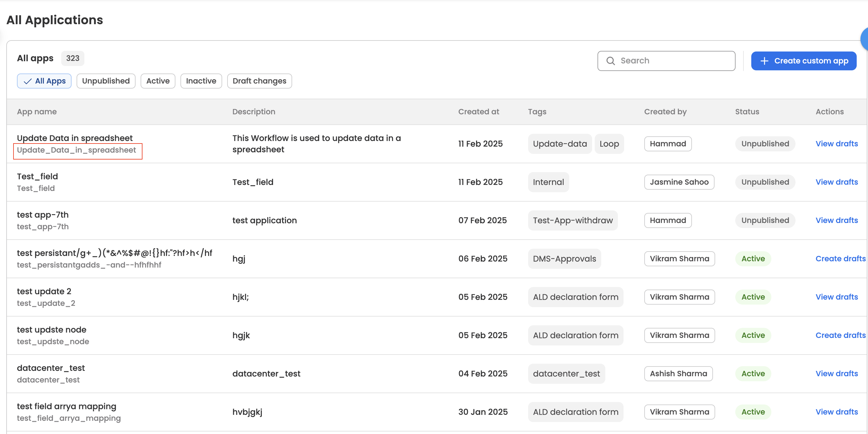The image size is (868, 434).
Task: Click the search magnifier icon
Action: (610, 61)
